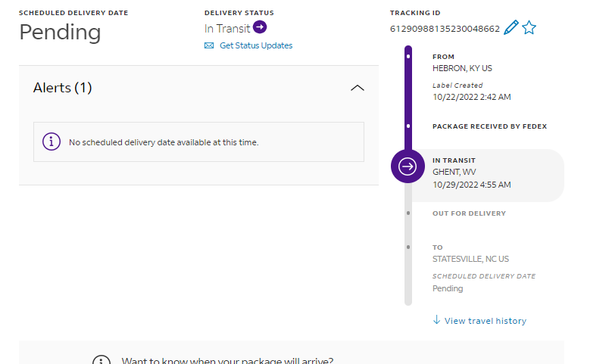Mark the shipment with the star icon
Screen dimensions: 609x364
[529, 28]
